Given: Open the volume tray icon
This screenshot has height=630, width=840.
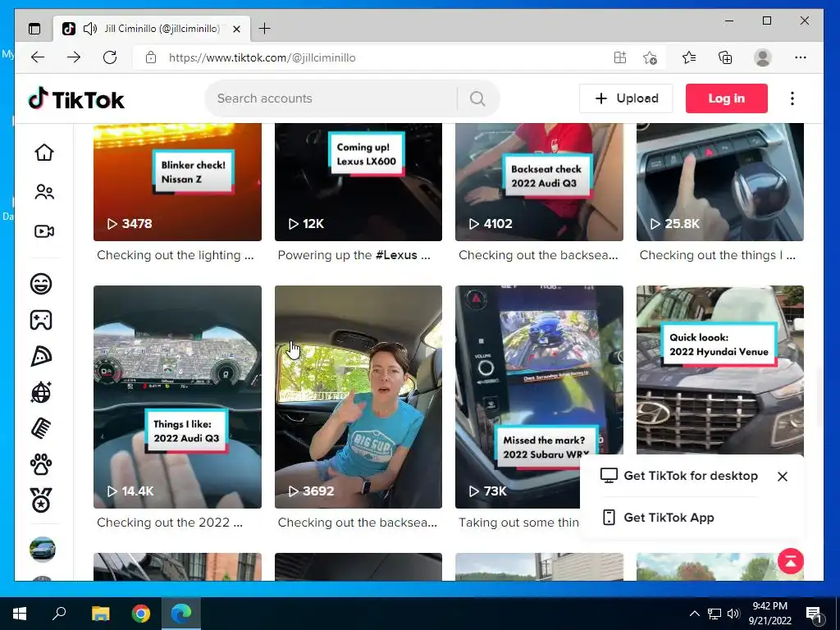Looking at the screenshot, I should click(733, 614).
